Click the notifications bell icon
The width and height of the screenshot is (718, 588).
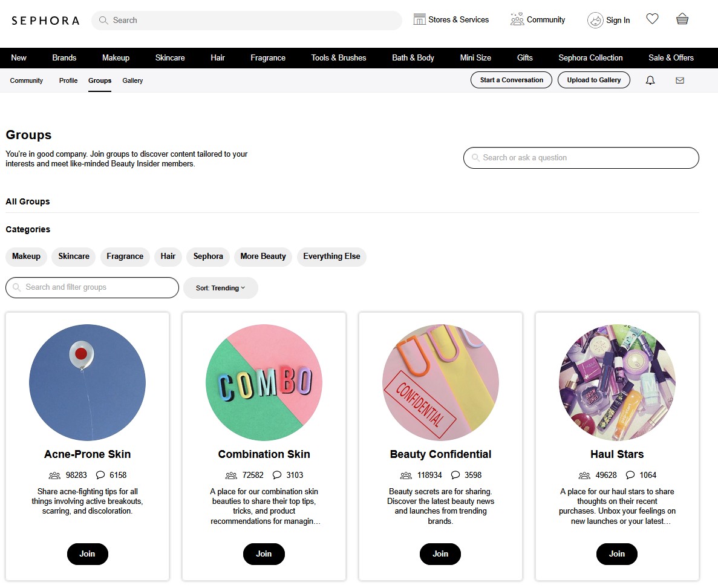[x=650, y=80]
